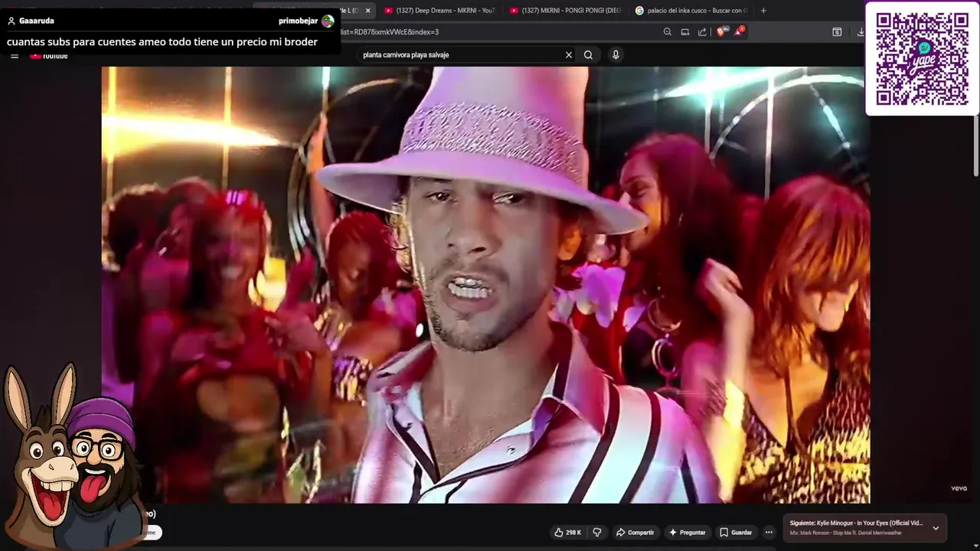This screenshot has height=551, width=980.
Task: Click the primobejar username label
Action: [298, 21]
